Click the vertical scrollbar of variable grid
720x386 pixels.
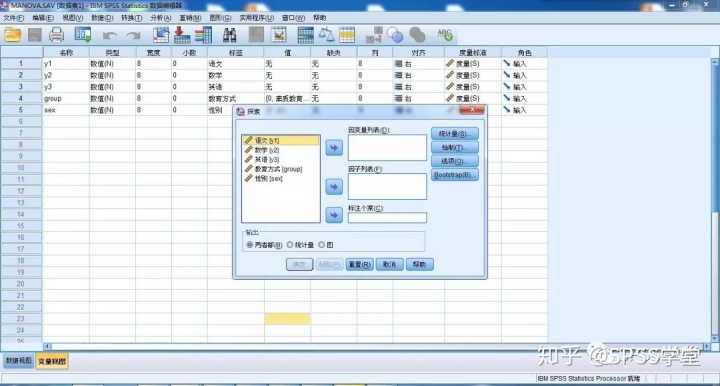[x=715, y=200]
